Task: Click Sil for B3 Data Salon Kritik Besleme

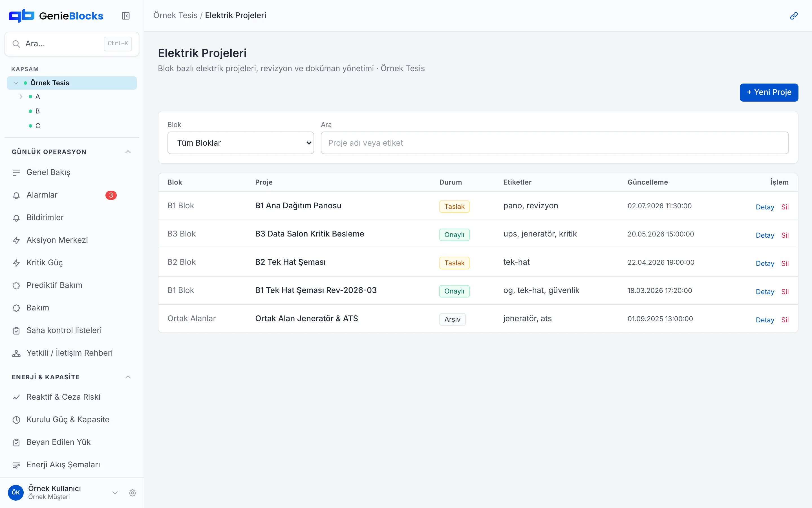Action: pos(784,235)
